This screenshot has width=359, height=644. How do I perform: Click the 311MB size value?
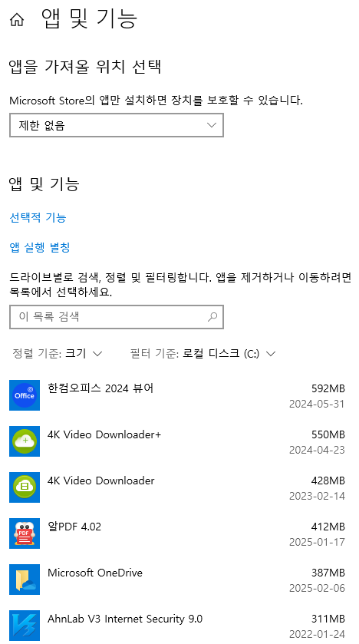coord(328,618)
